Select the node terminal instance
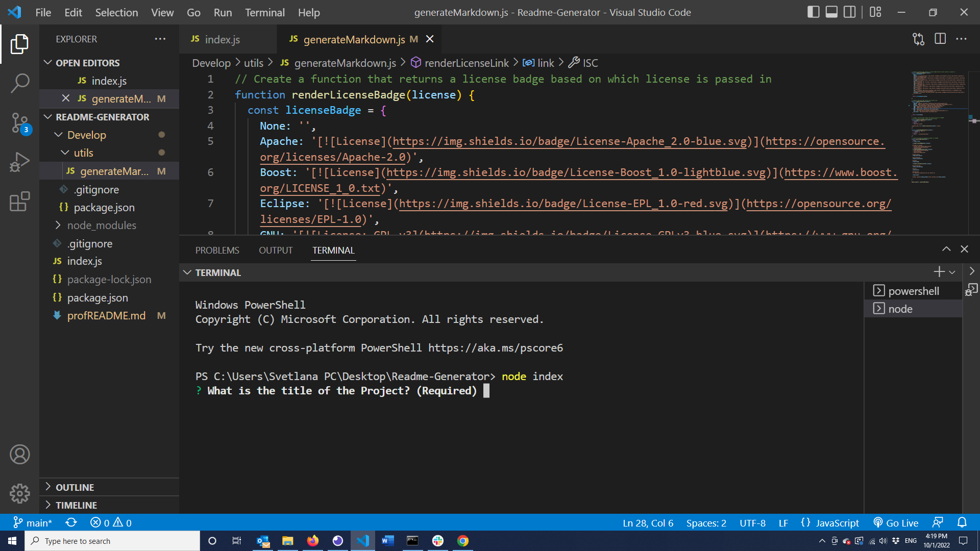Image resolution: width=980 pixels, height=551 pixels. point(913,309)
